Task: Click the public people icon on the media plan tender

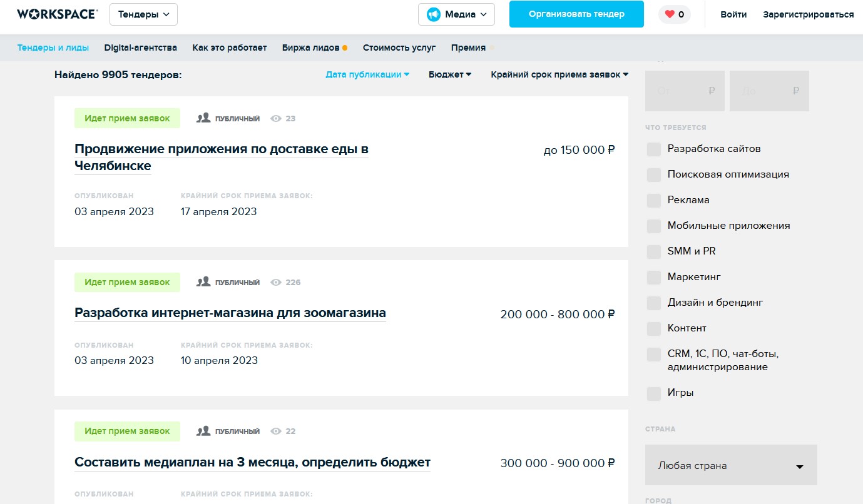Action: coord(203,431)
